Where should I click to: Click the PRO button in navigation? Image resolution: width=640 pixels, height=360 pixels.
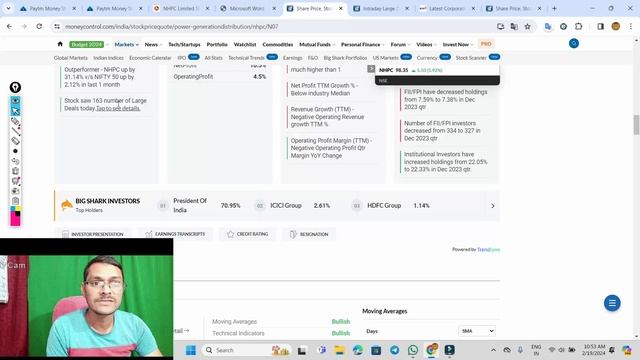486,44
